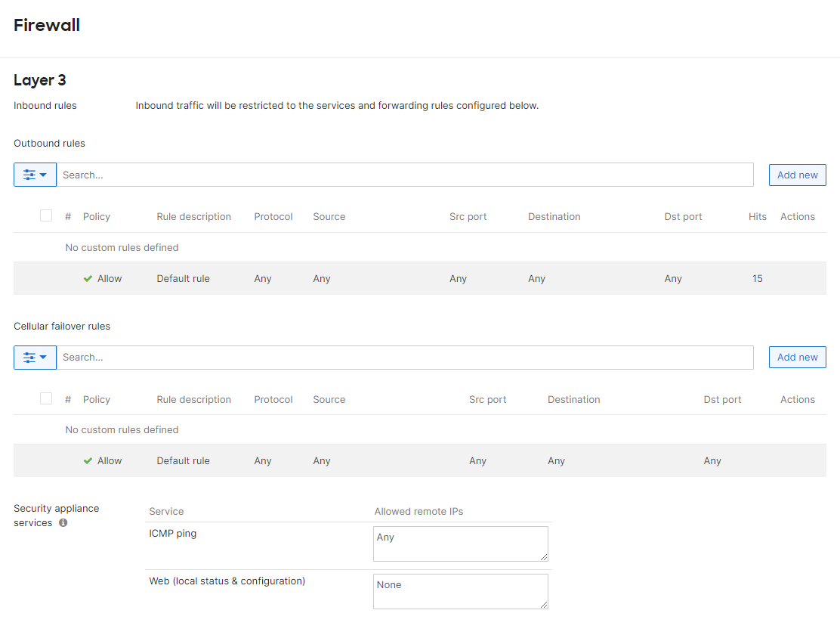840x635 pixels.
Task: Click the resize handle on the ICMP ping textarea
Action: click(x=545, y=557)
